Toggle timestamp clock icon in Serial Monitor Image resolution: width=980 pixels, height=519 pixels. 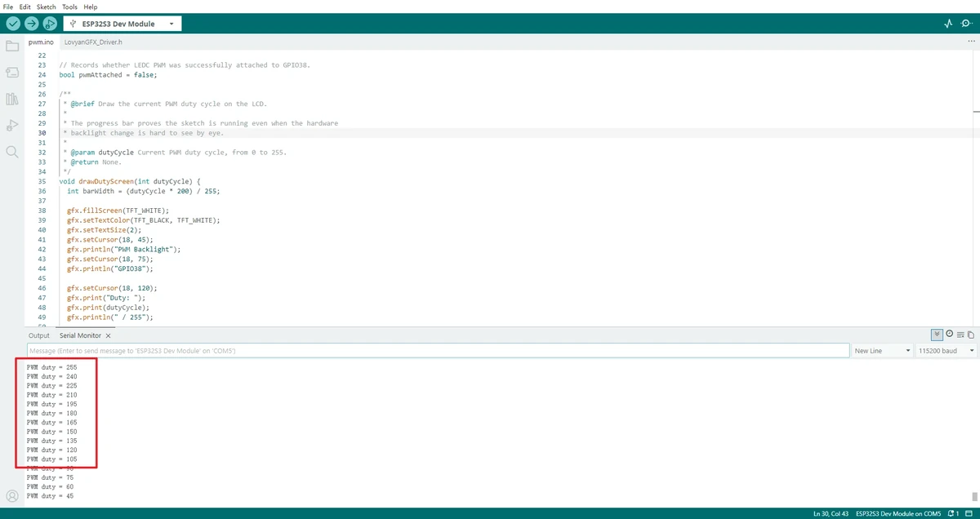pos(949,335)
